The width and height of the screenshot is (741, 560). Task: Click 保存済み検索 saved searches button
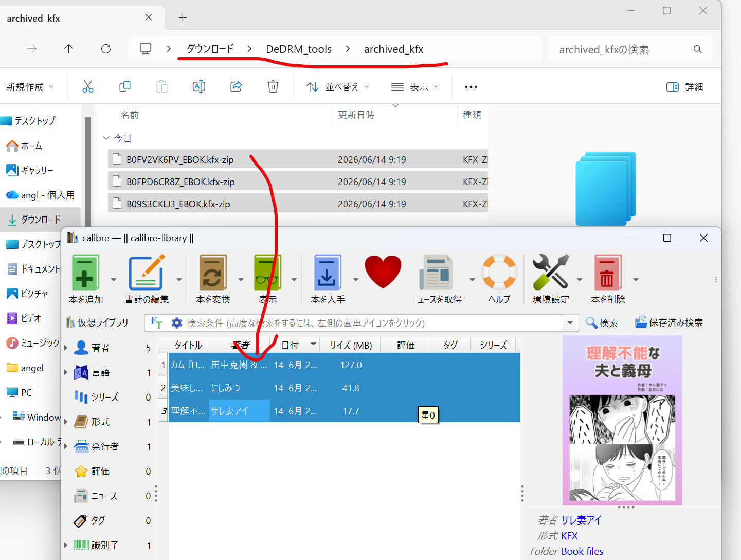click(669, 322)
